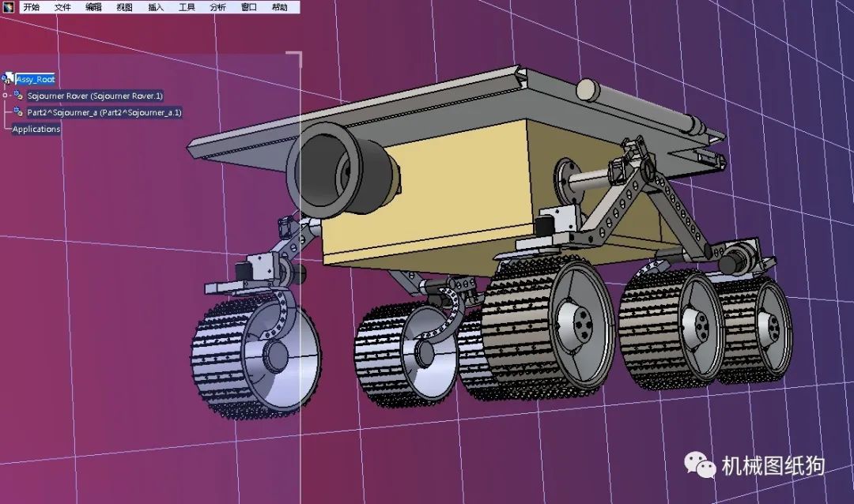Open the 工具 menu
Image resolution: width=854 pixels, height=504 pixels.
pos(187,7)
